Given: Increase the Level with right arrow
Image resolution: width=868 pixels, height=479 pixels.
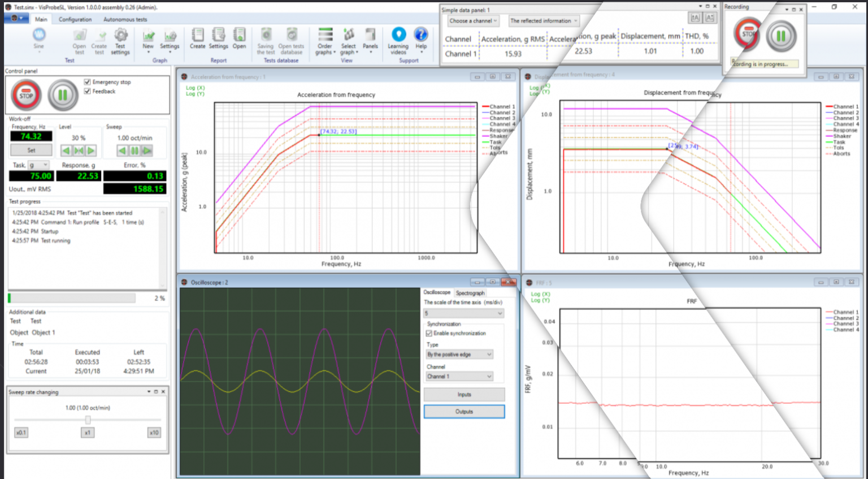Looking at the screenshot, I should 91,150.
